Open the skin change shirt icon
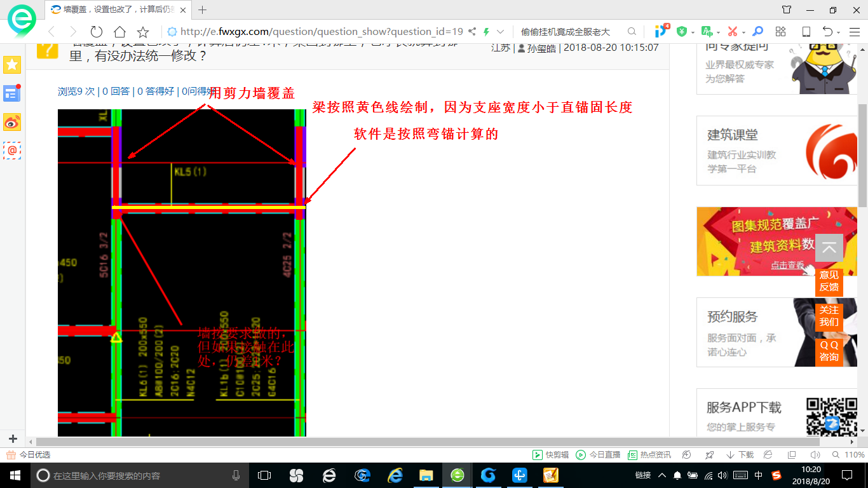Viewport: 868px width, 488px height. pos(787,10)
